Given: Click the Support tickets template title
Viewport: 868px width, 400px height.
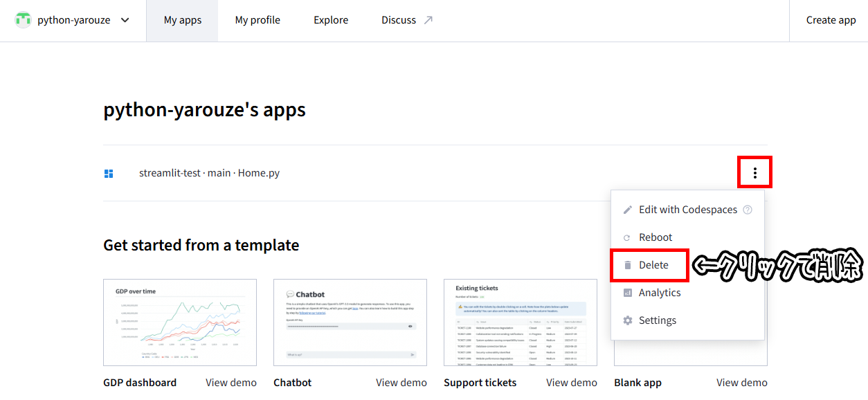Looking at the screenshot, I should (480, 383).
